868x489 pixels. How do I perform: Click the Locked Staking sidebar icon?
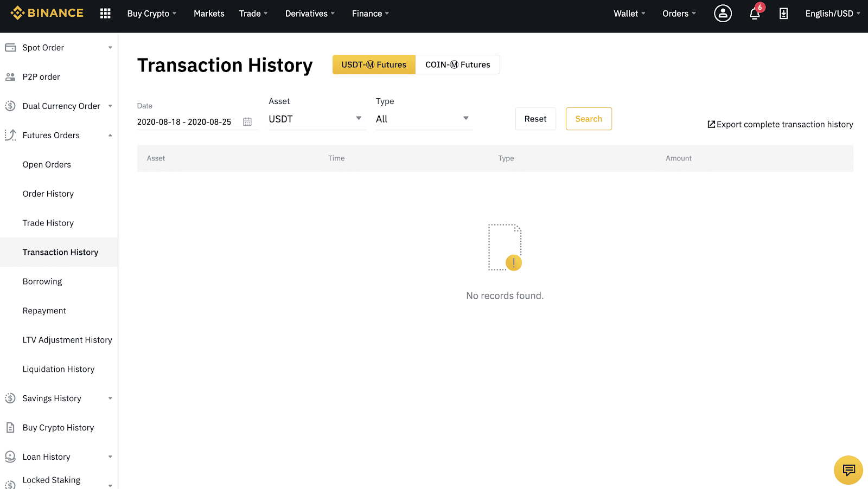pyautogui.click(x=10, y=485)
